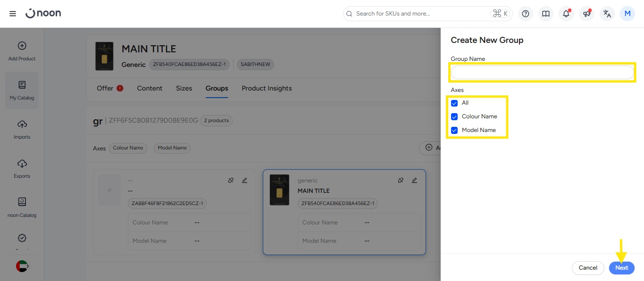Toggle the Model Name checkbox
The width and height of the screenshot is (644, 281).
pos(454,131)
